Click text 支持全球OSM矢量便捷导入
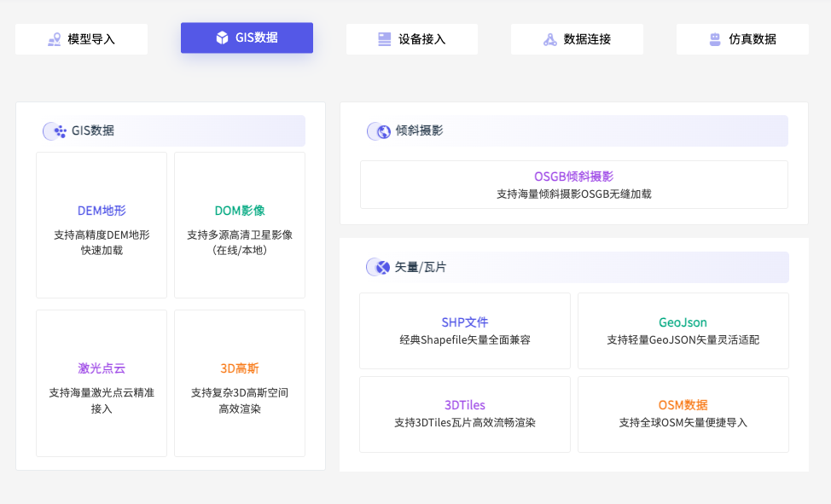 pos(683,422)
